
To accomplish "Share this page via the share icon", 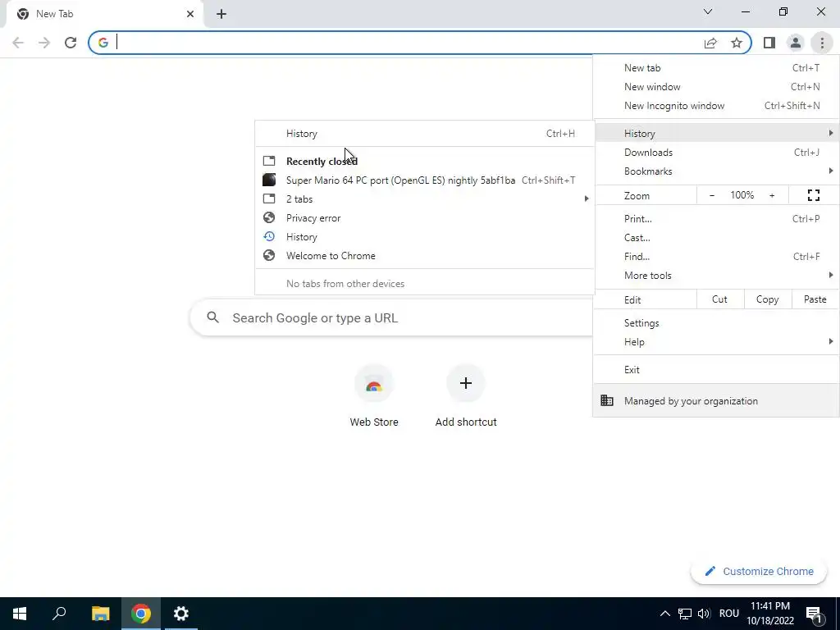I will click(x=710, y=43).
